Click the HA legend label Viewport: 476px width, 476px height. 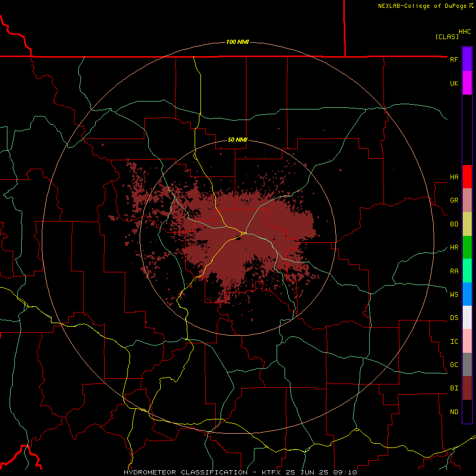[x=454, y=177]
